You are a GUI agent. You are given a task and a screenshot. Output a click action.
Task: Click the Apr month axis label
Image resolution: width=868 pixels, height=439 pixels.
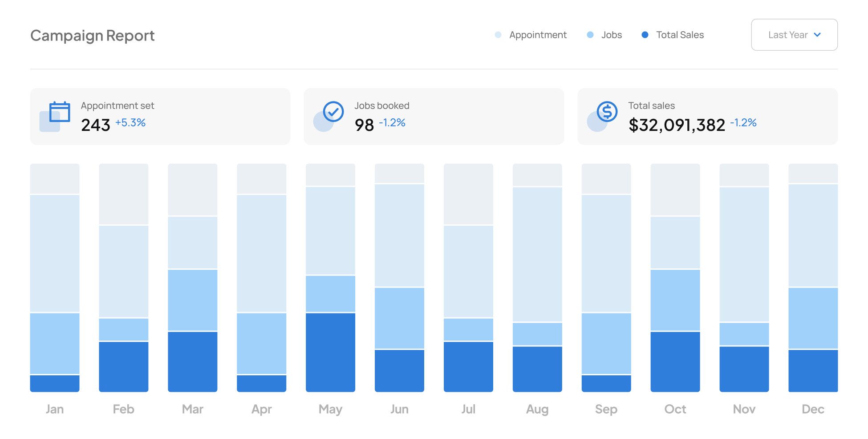tap(262, 409)
